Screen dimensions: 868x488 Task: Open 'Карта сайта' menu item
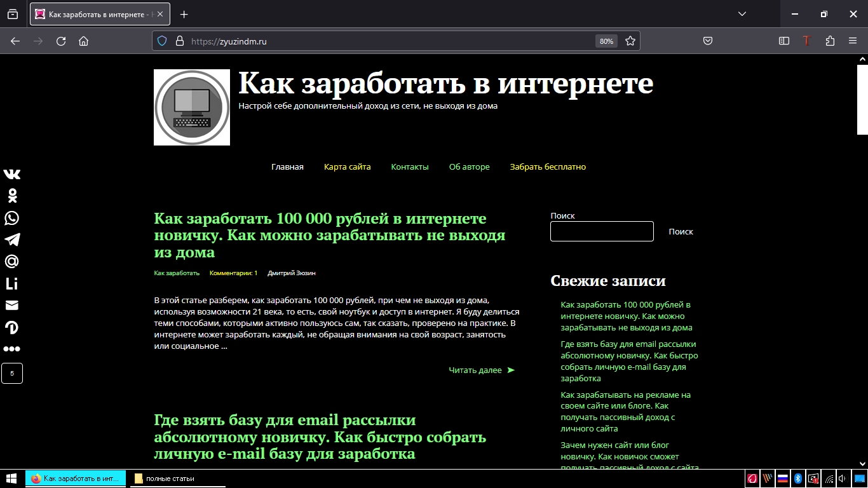tap(347, 167)
